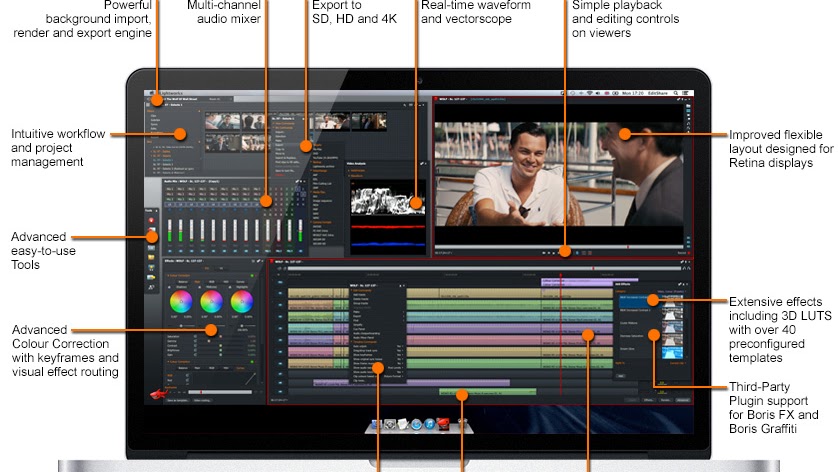Image resolution: width=838 pixels, height=472 pixels.
Task: Collapse the Bins section in project panel
Action: pos(199,142)
